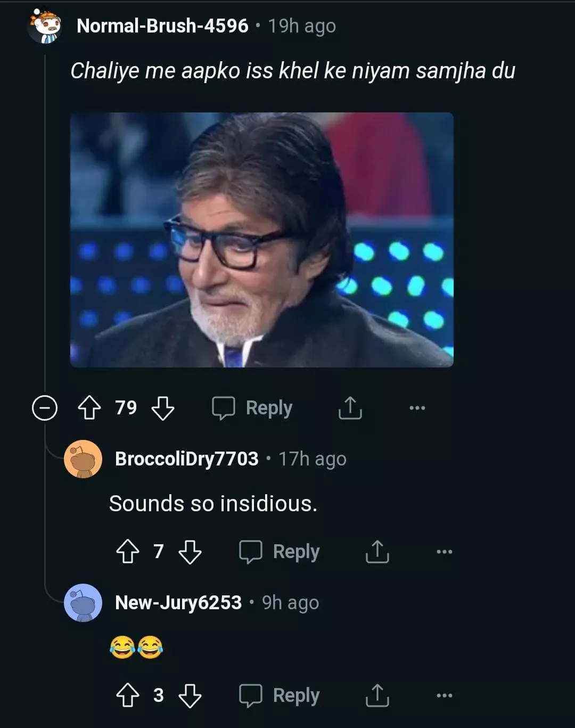
Task: Reply to New-Jury6253's comment
Action: coord(280,696)
